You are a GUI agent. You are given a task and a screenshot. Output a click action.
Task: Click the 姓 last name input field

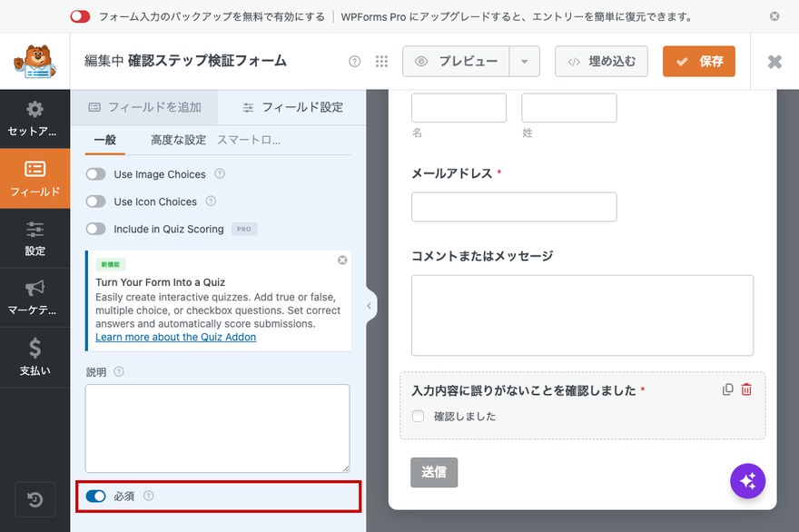(x=568, y=107)
